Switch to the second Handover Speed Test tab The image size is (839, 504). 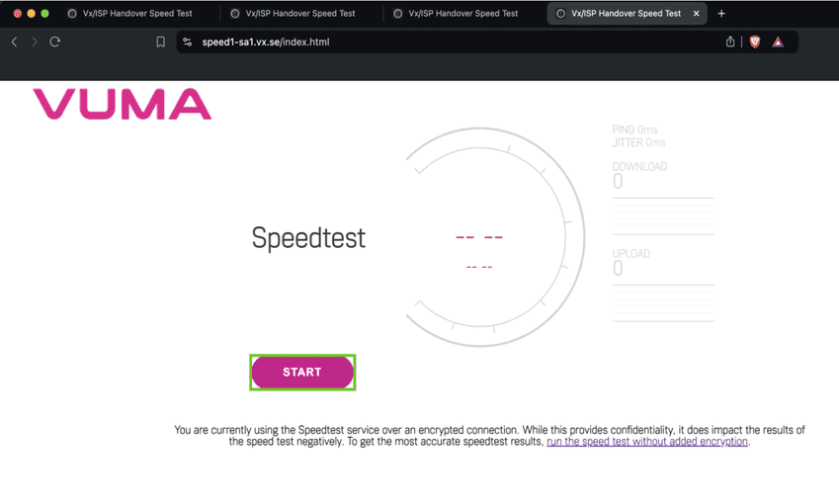(x=299, y=14)
